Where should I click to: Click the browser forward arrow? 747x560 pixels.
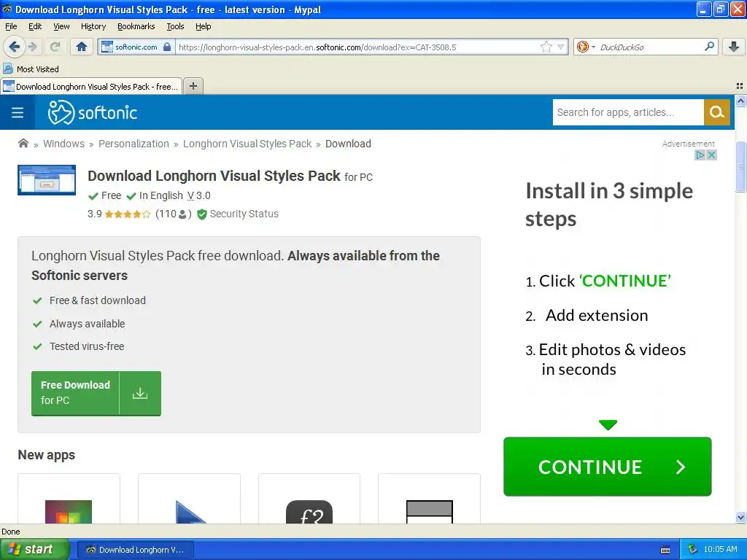point(32,47)
